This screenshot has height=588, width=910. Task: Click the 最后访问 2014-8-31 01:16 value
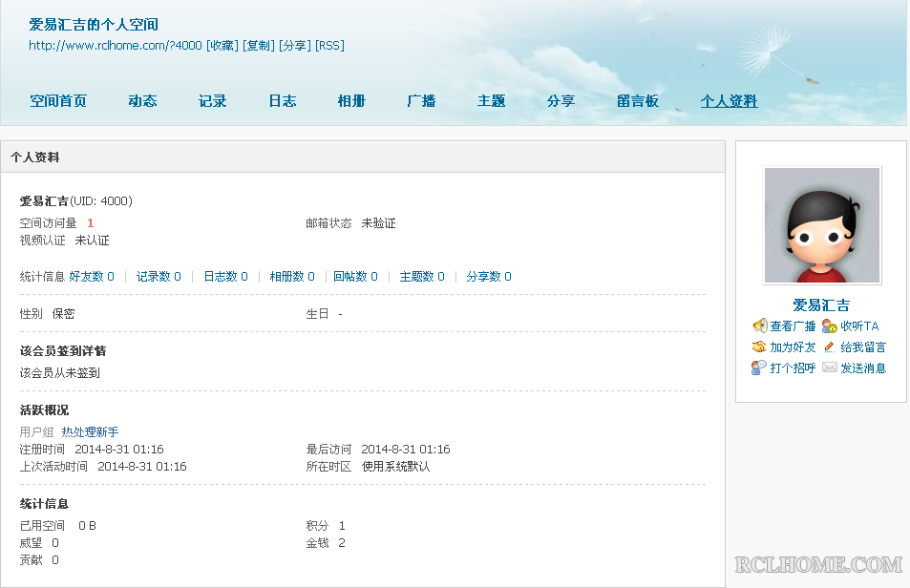(406, 450)
